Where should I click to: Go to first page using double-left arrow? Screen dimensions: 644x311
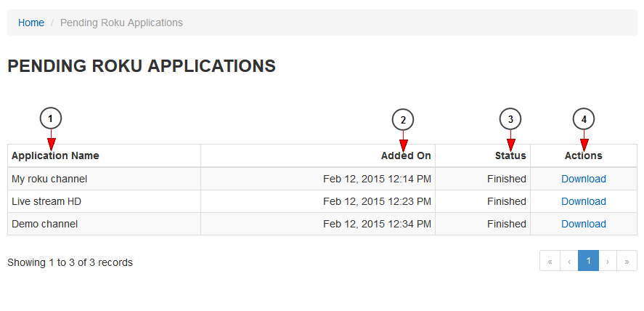click(x=550, y=261)
